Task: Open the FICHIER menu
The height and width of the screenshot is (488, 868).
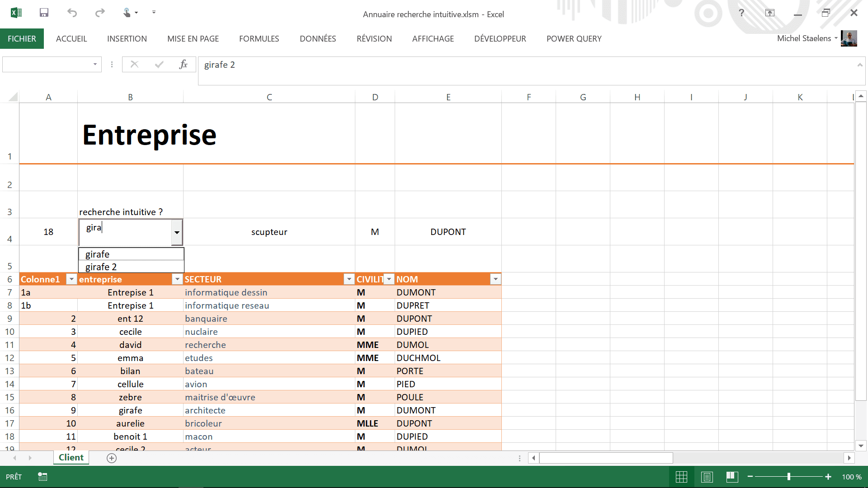Action: 22,39
